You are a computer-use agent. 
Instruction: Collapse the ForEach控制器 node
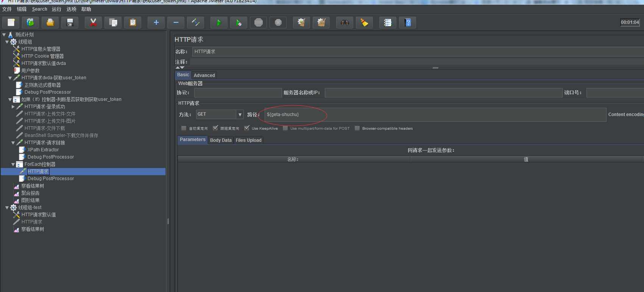point(13,164)
